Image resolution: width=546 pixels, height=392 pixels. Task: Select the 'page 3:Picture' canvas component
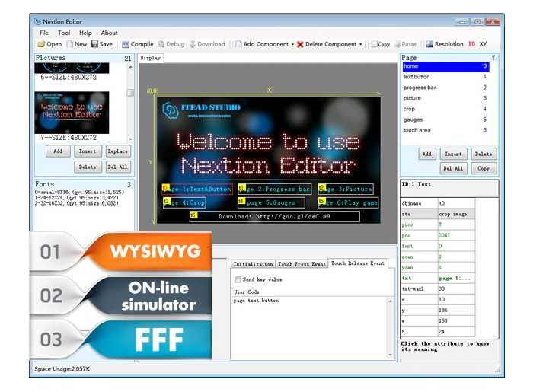click(346, 189)
